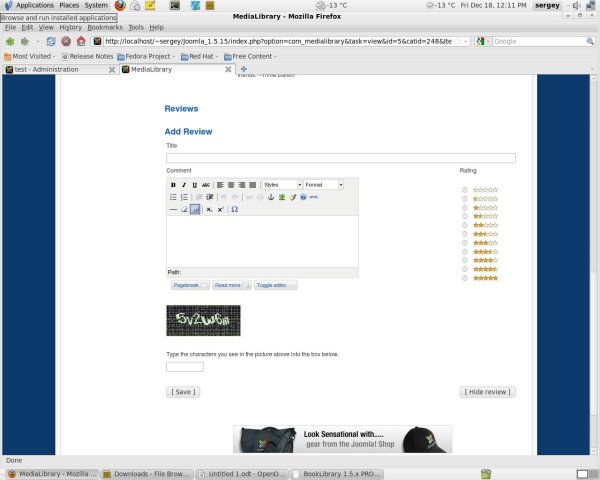Screen dimensions: 600x480
Task: Click the Read more button
Action: (232, 285)
